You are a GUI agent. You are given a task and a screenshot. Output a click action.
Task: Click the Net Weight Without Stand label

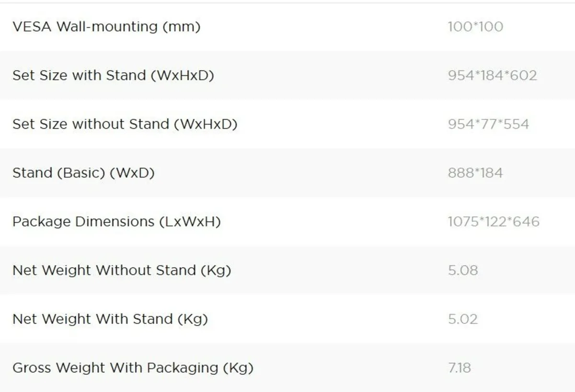point(122,270)
